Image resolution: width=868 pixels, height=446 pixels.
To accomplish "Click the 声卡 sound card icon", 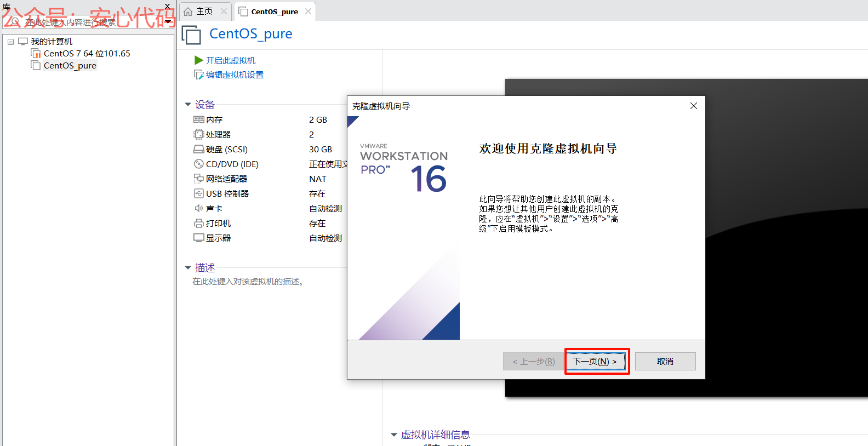I will tap(199, 208).
